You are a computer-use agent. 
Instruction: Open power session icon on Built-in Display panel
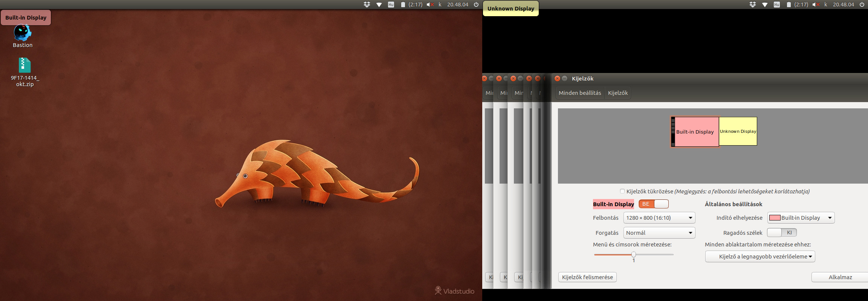pyautogui.click(x=476, y=5)
